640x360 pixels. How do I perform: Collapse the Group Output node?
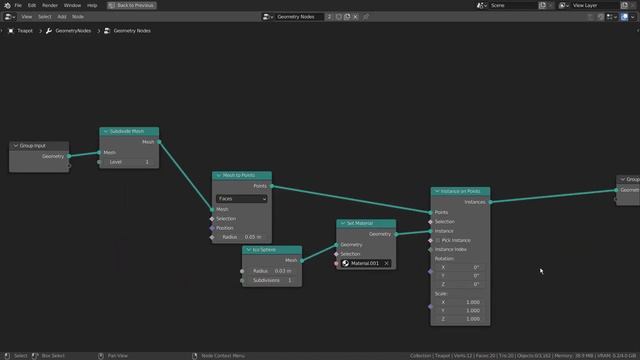(x=622, y=180)
